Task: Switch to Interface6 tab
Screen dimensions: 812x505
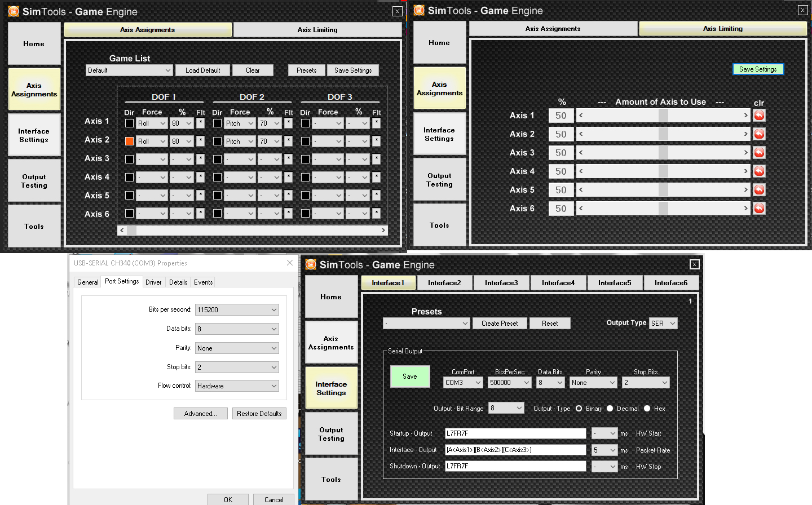Action: click(671, 283)
